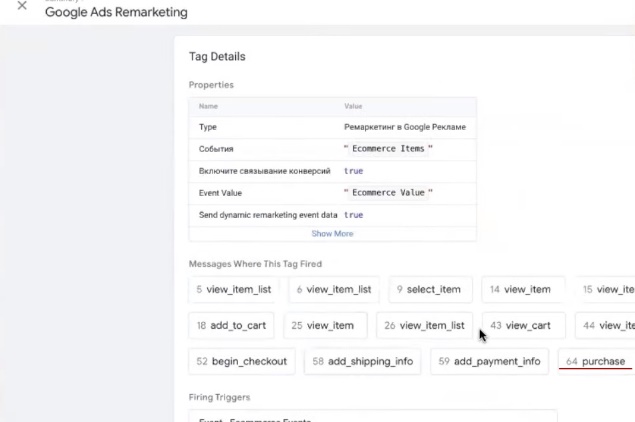Open the 59 add_payment_info message
The image size is (635, 422).
pos(489,361)
